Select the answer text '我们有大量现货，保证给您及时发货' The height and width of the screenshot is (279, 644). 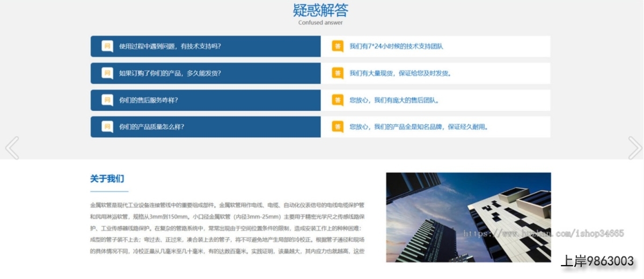400,73
